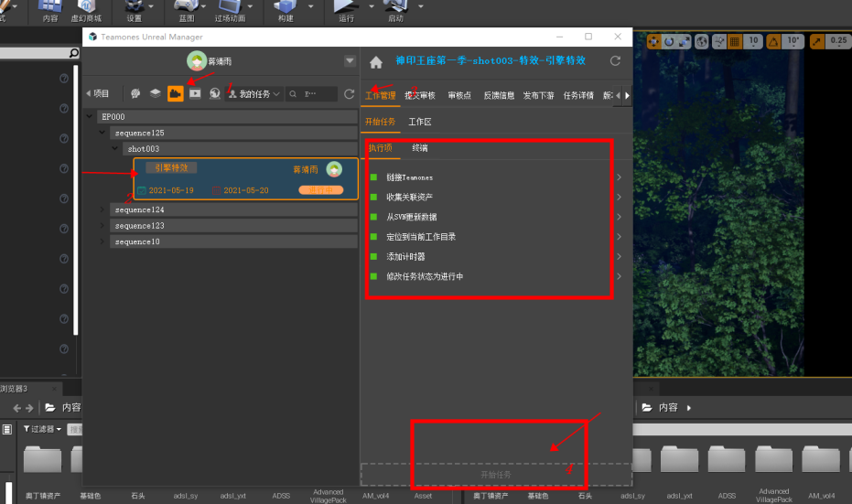The height and width of the screenshot is (504, 852).
Task: Switch world/local coordinate system globe icon
Action: pos(702,41)
